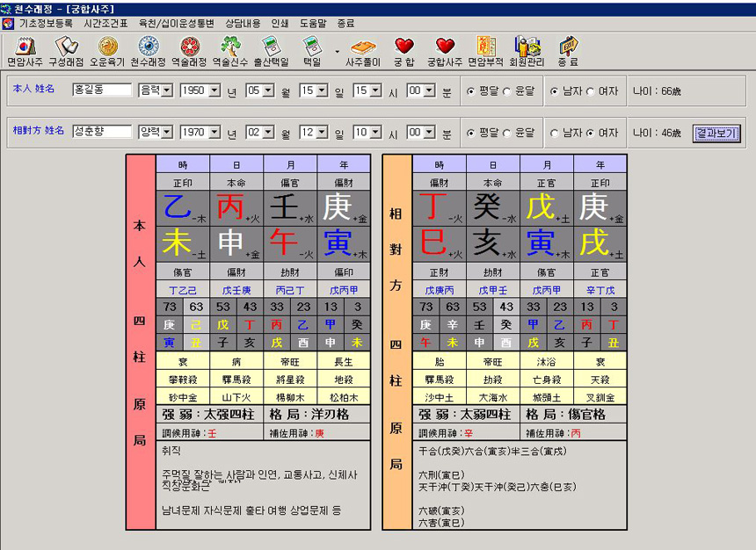Open 本人 day dropdown showing 15 before 일
The image size is (756, 550).
point(322,90)
